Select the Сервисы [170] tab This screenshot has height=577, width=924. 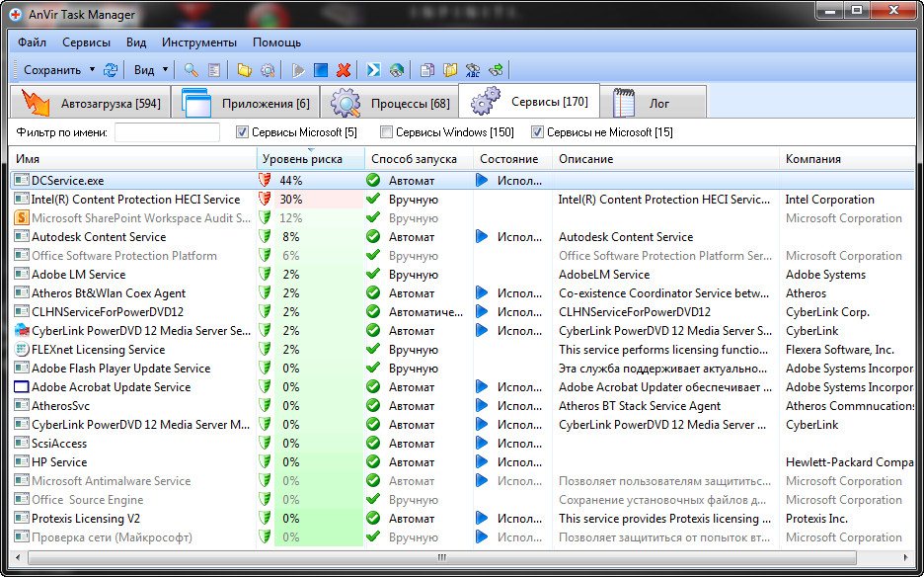pyautogui.click(x=529, y=101)
